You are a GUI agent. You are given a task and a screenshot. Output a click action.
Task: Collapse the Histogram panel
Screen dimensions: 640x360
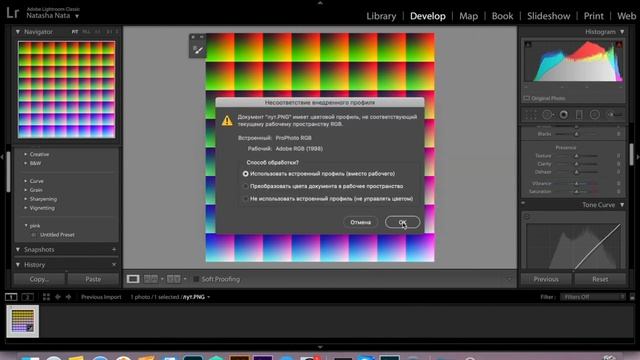622,31
